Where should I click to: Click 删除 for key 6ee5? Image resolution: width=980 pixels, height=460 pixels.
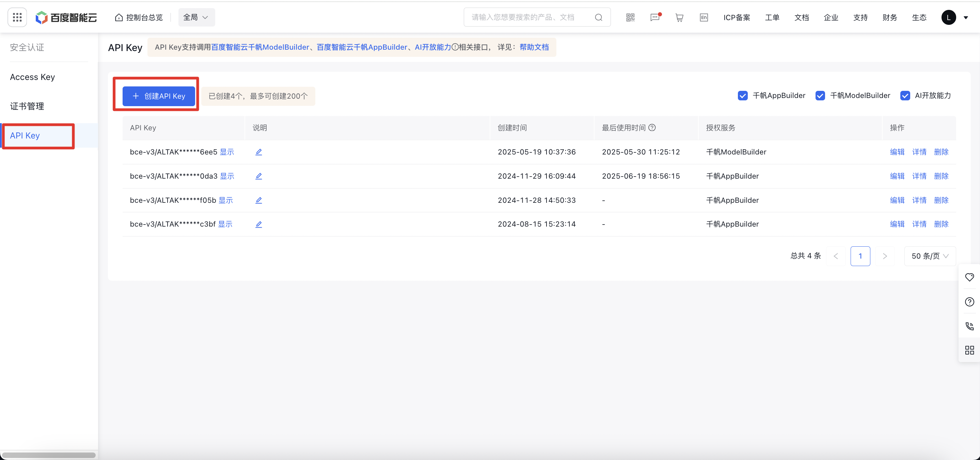(941, 152)
